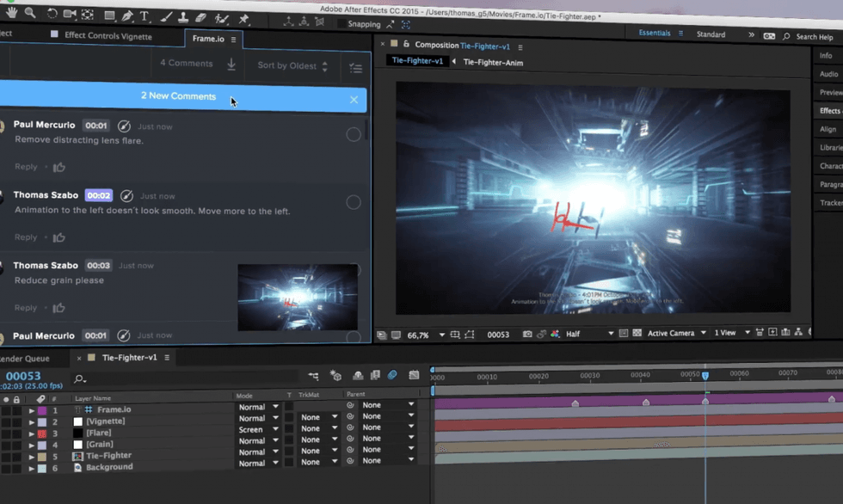Click Flare layer red label color
The height and width of the screenshot is (504, 843).
tap(42, 433)
